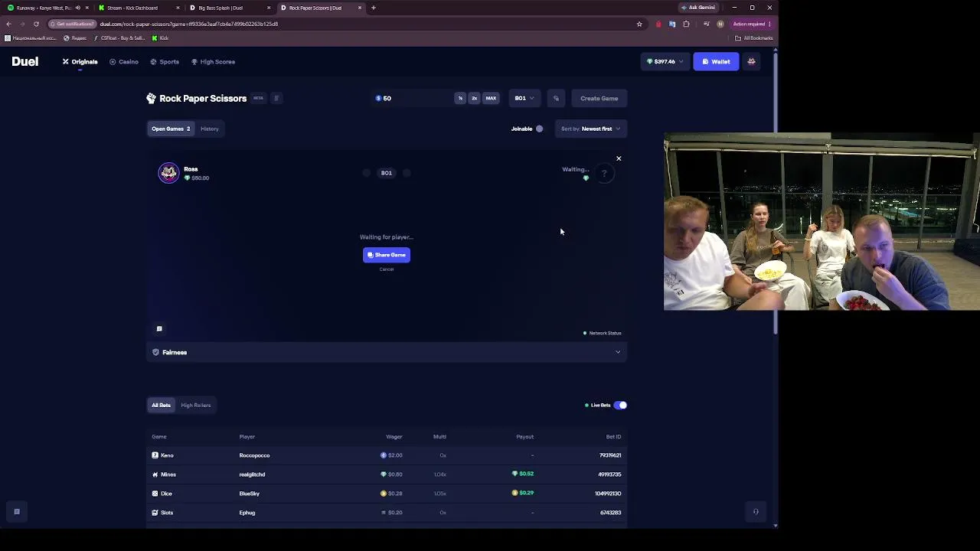Click the icon next to the BETA badge
This screenshot has height=551, width=980.
pos(276,98)
